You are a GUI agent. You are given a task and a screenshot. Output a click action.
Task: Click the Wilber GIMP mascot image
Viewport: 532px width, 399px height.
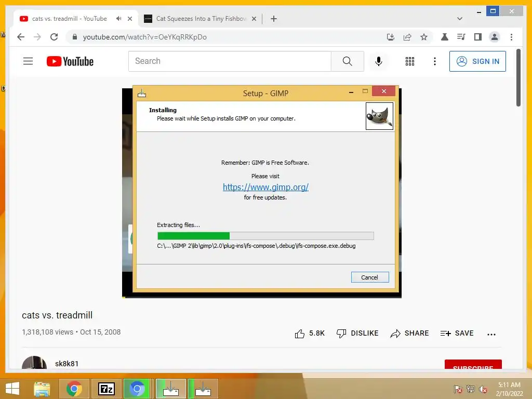click(379, 116)
